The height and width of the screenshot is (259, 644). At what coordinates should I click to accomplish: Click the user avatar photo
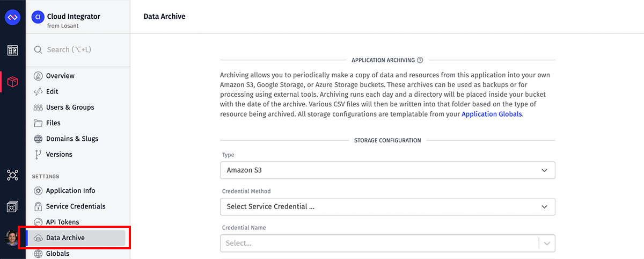[12, 238]
